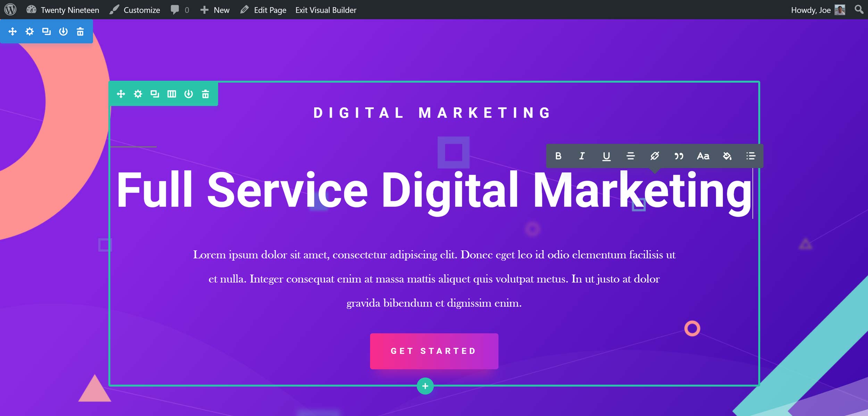
Task: Click the WordPress logo icon in admin bar
Action: (10, 9)
